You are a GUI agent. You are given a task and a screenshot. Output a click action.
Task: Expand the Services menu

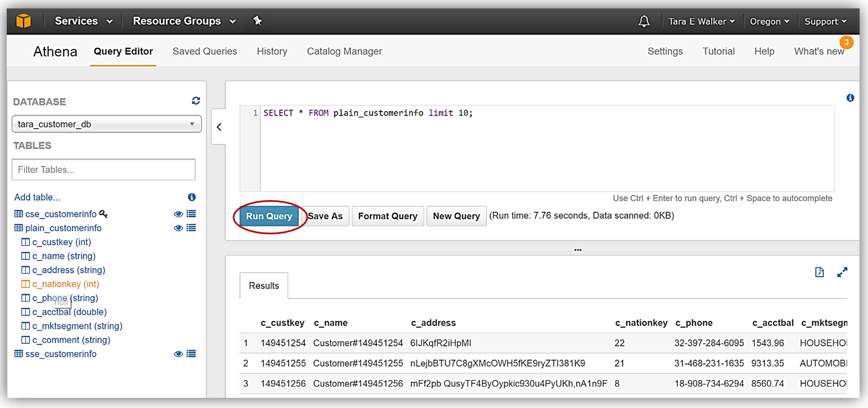tap(83, 21)
